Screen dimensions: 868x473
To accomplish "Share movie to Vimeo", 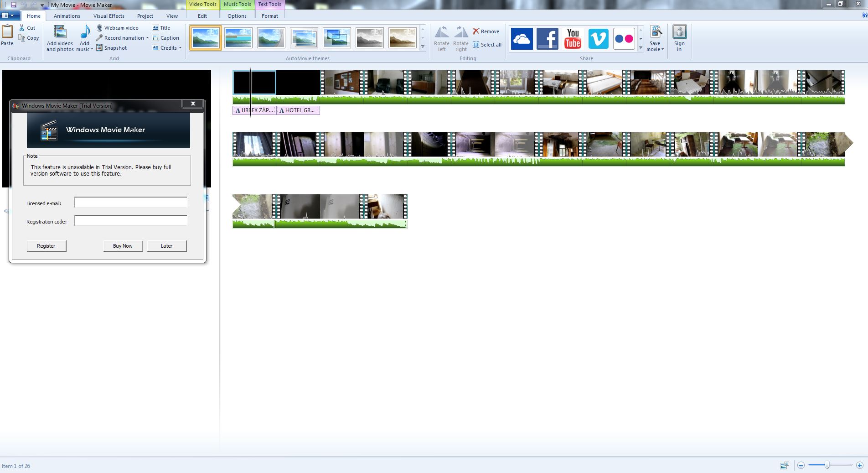I will tap(598, 38).
